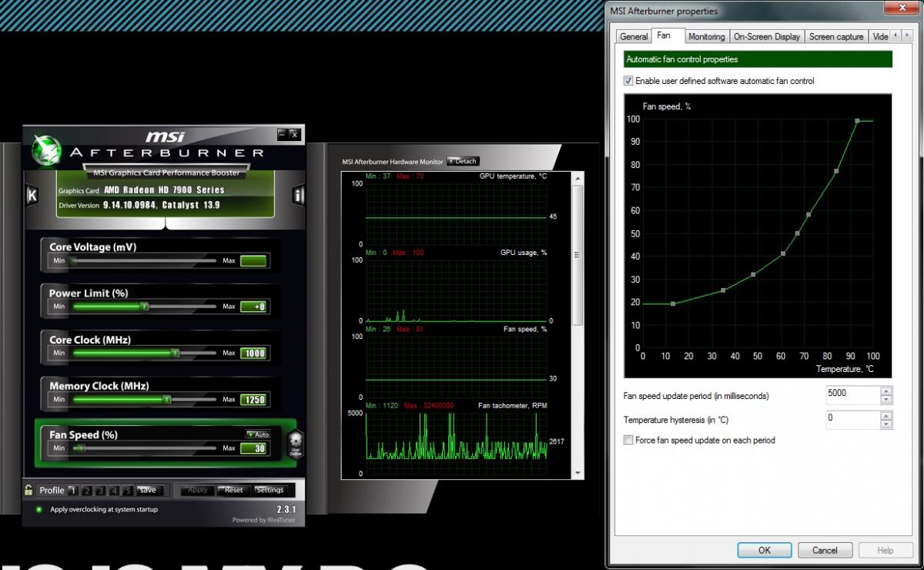Click the Memory Clock slider handle

[166, 399]
